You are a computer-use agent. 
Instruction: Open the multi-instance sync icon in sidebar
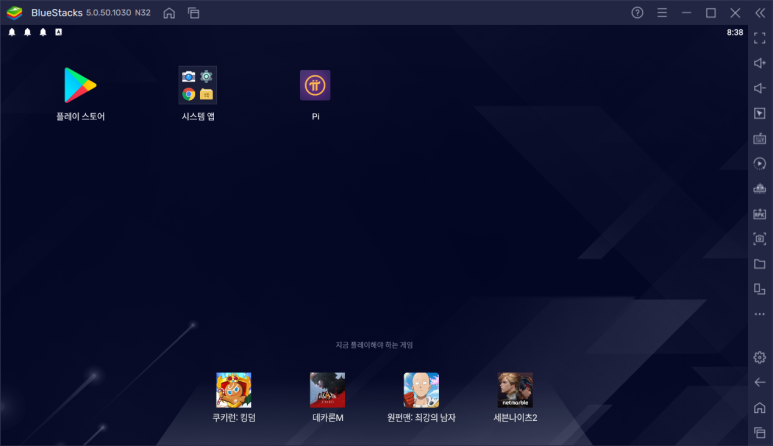(x=760, y=189)
